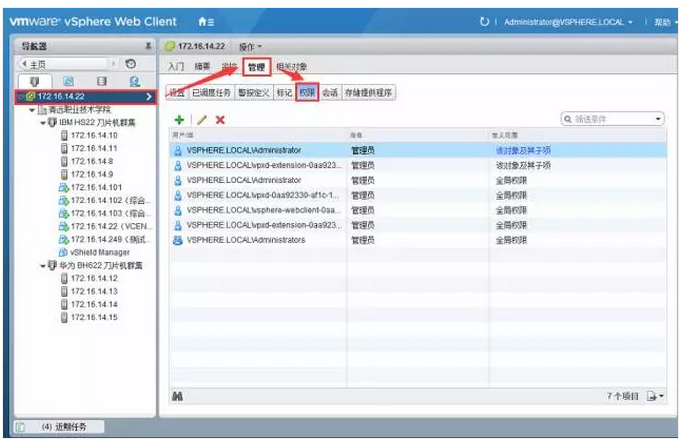
Task: Select host 172.16.14.12 in tree
Action: coord(94,278)
